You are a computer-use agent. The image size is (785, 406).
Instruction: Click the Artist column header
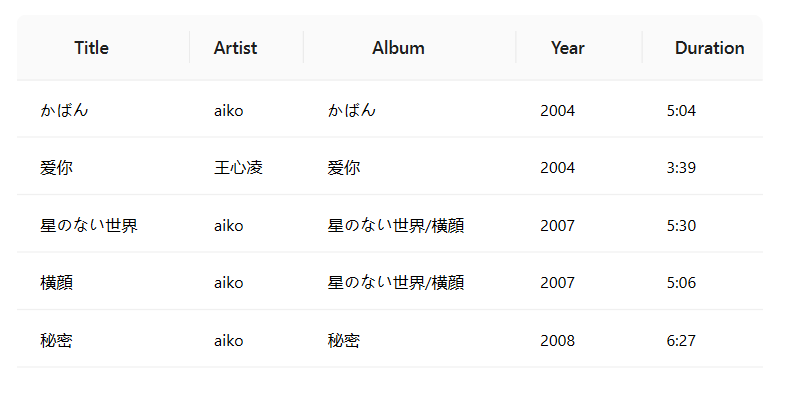pyautogui.click(x=235, y=48)
